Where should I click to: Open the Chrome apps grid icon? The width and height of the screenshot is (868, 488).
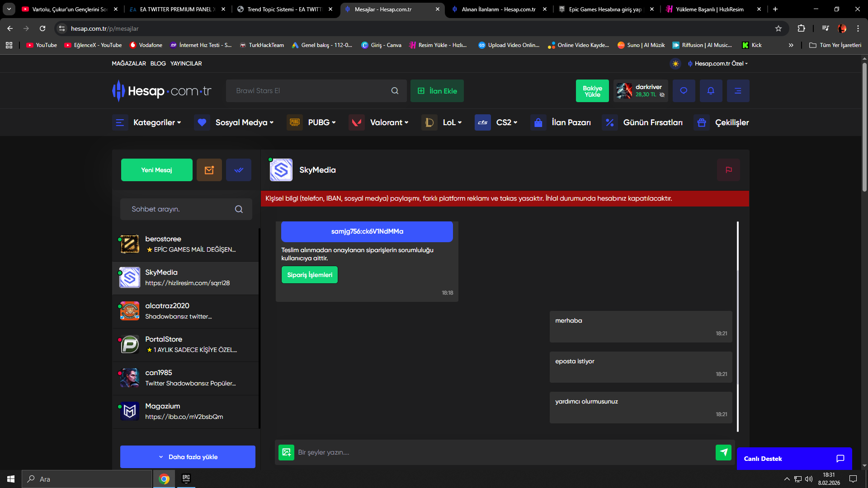[x=9, y=45]
